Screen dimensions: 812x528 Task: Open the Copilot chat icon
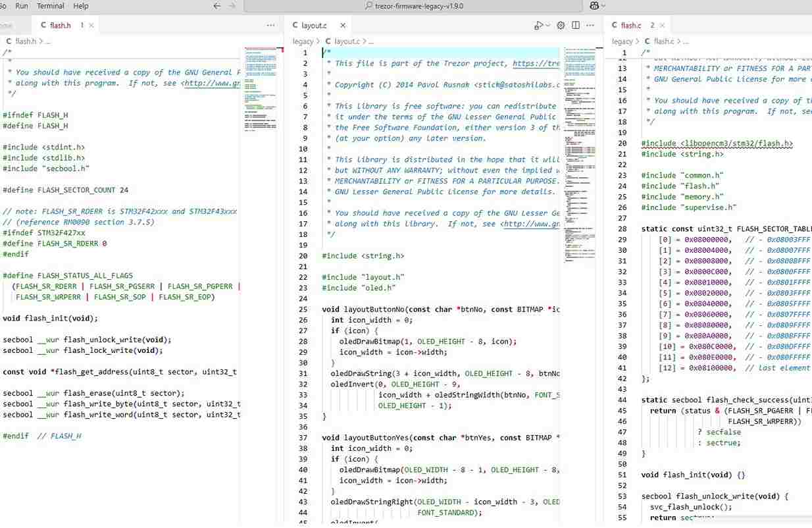594,6
